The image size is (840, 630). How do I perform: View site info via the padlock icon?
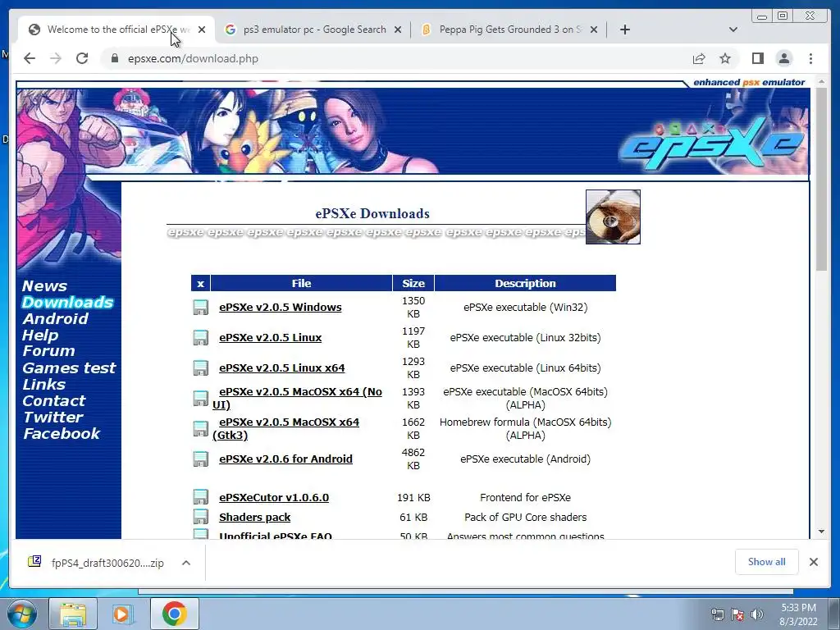(x=114, y=58)
